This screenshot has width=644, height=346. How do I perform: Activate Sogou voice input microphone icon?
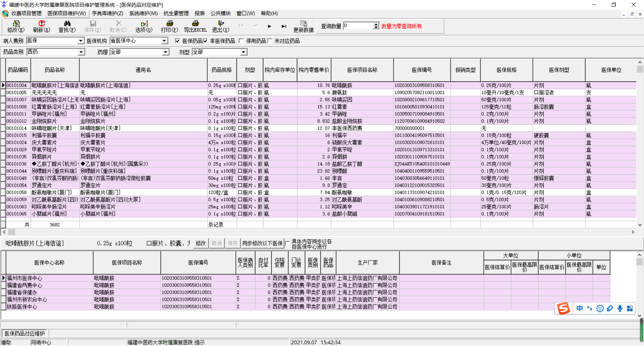coord(620,308)
